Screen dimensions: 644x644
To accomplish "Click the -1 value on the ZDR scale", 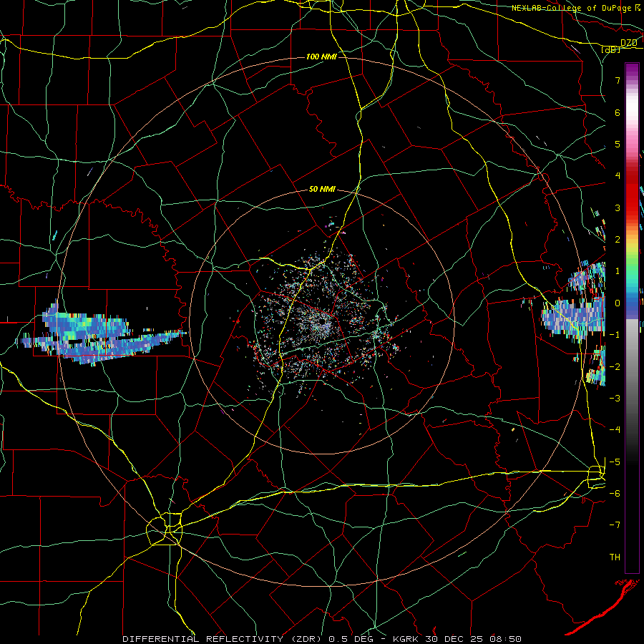I will (615, 335).
